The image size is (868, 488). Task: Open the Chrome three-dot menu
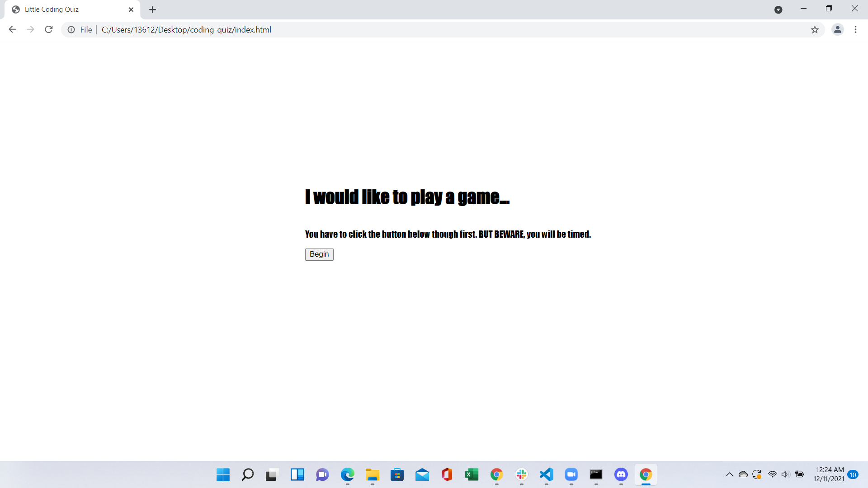[x=855, y=29]
